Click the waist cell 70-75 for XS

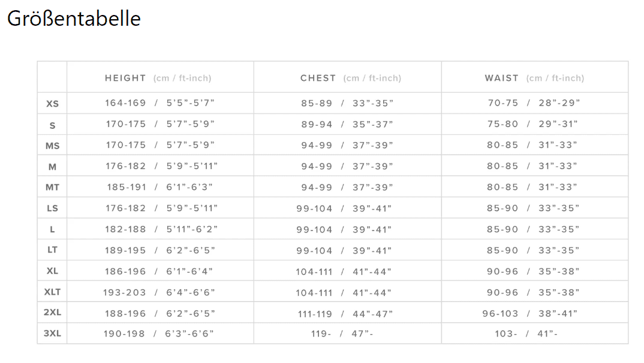click(x=534, y=103)
